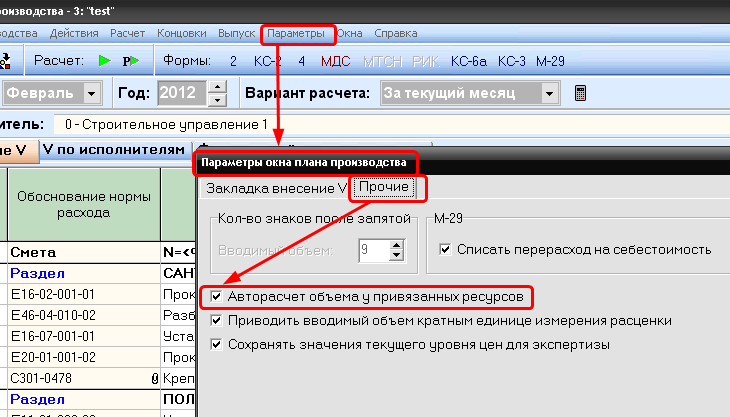Image resolution: width=730 pixels, height=417 pixels.
Task: Expand the month dropdown showing Февраль
Action: coord(92,94)
